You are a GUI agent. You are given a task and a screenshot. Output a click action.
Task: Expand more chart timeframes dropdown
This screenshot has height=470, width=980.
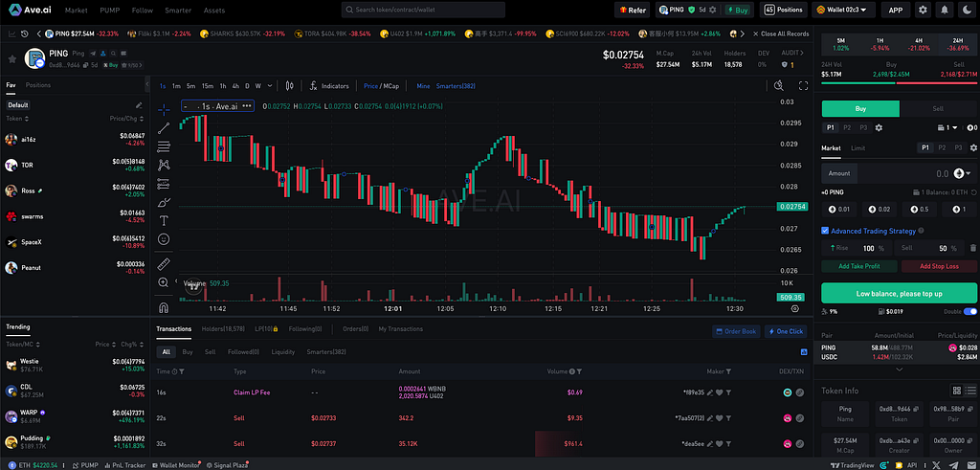[x=269, y=85]
